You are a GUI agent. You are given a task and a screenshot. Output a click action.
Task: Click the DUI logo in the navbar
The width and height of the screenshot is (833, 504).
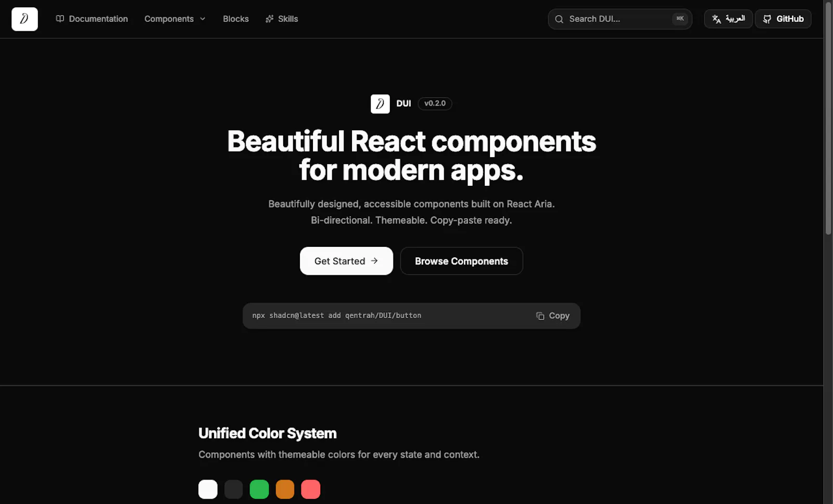[x=24, y=19]
